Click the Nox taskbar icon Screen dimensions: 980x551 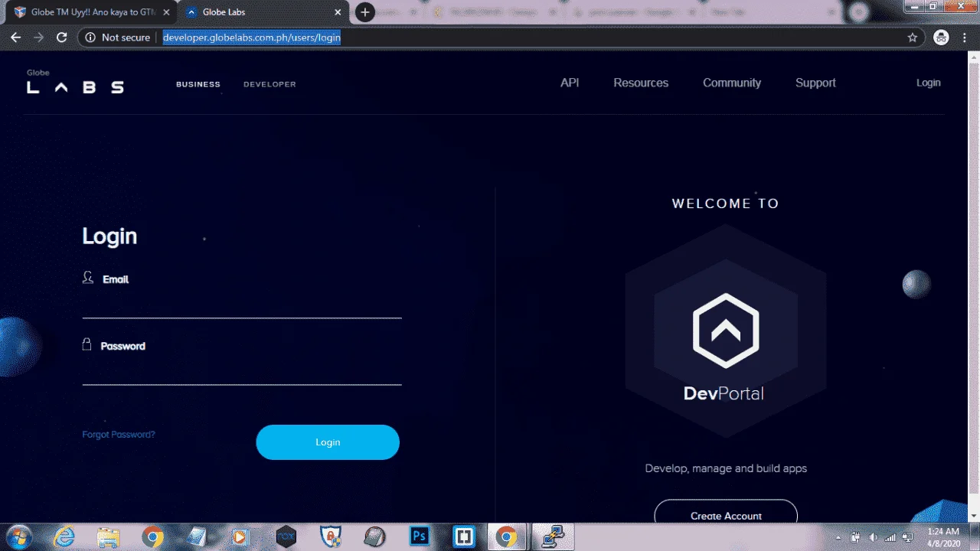click(x=286, y=537)
